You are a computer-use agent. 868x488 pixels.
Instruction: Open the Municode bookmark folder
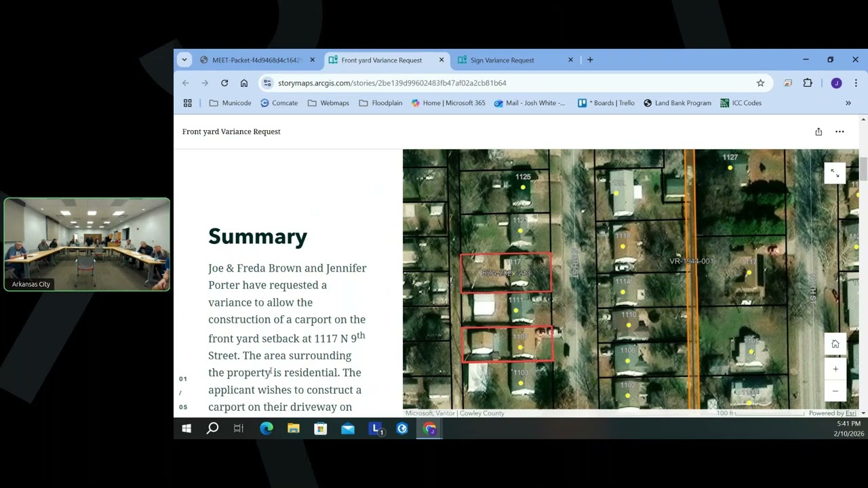(x=230, y=103)
